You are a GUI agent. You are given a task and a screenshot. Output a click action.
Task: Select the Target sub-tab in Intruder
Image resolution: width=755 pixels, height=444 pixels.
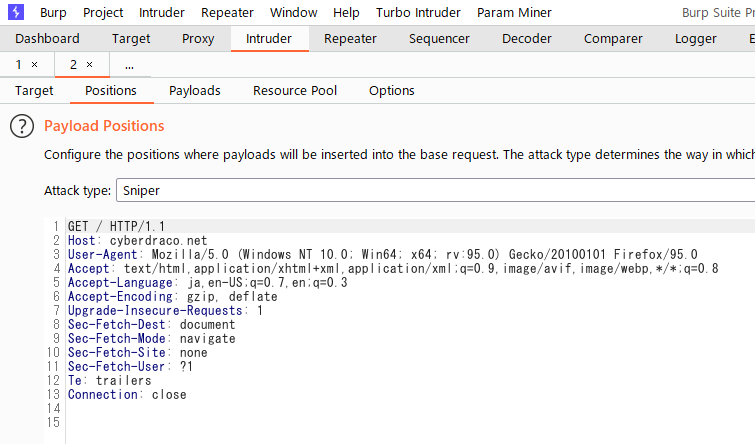click(x=34, y=90)
